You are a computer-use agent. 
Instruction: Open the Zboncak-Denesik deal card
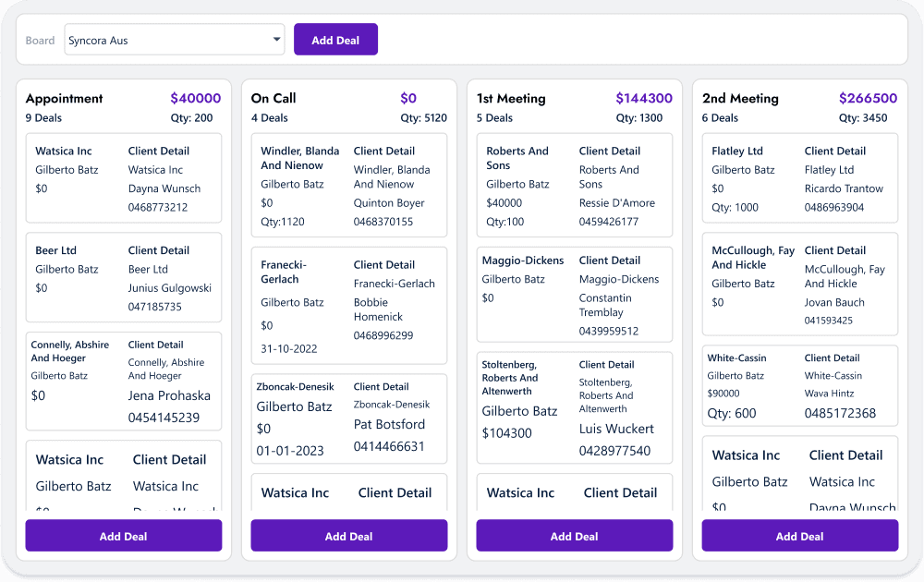click(x=348, y=418)
